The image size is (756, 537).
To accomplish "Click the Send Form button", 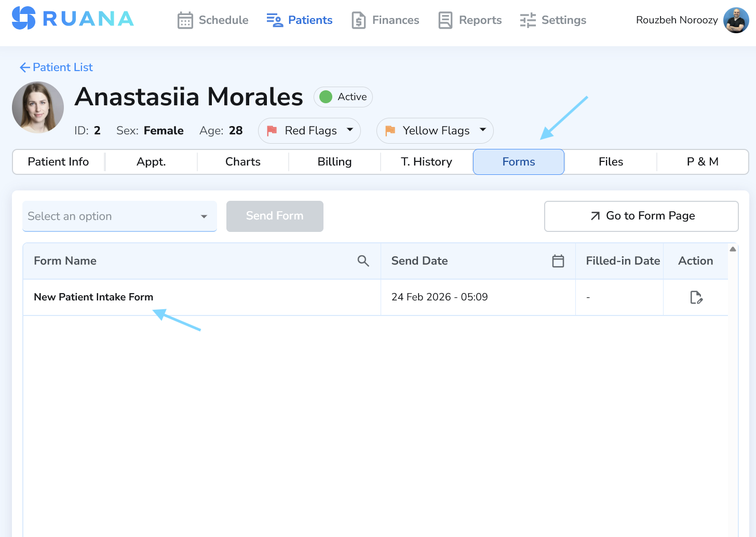I will [275, 216].
